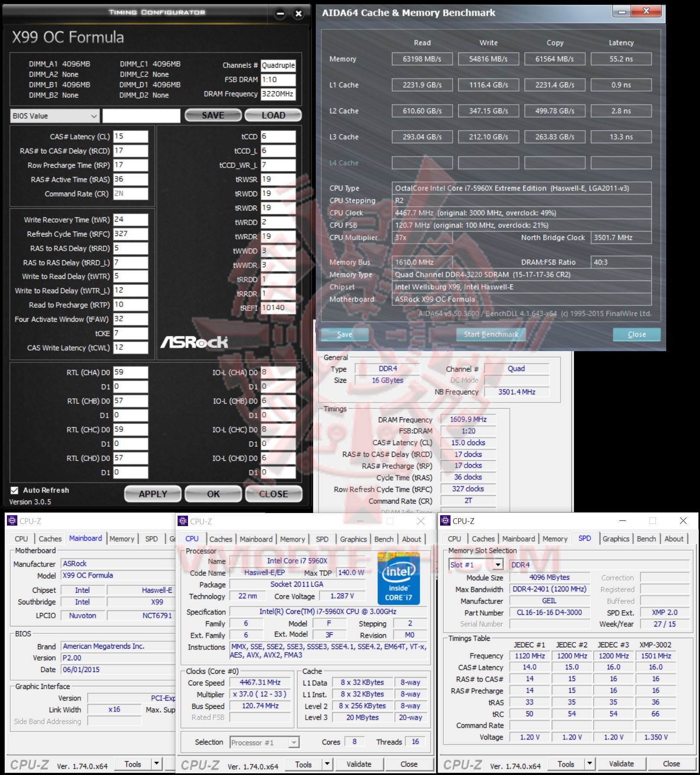Click the Channels # Quadruple field
Image resolution: width=700 pixels, height=775 pixels.
pos(279,65)
